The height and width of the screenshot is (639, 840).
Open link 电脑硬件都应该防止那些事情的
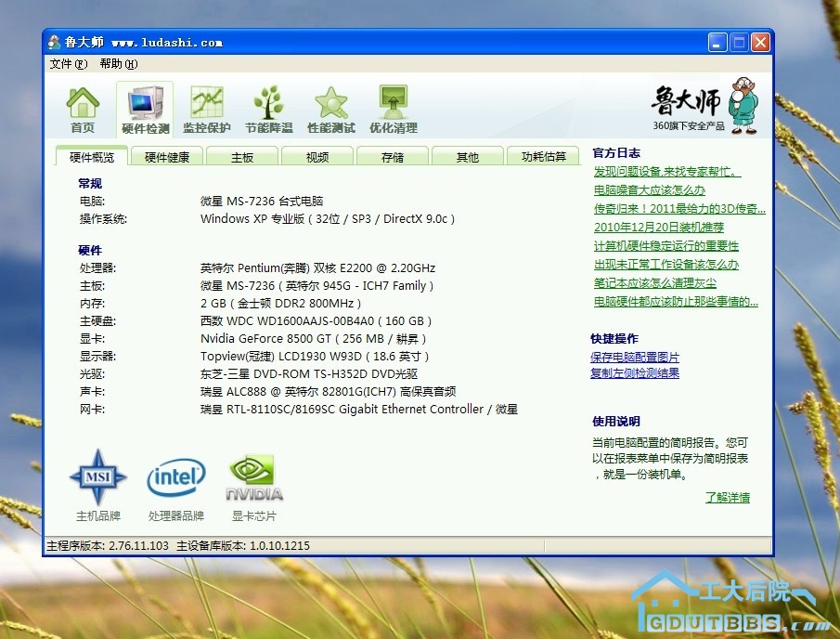coord(676,301)
